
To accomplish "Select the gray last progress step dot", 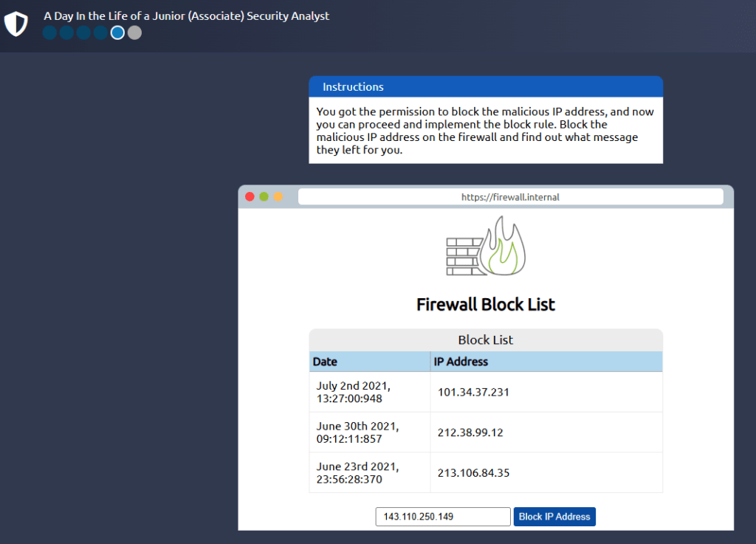I will point(134,32).
